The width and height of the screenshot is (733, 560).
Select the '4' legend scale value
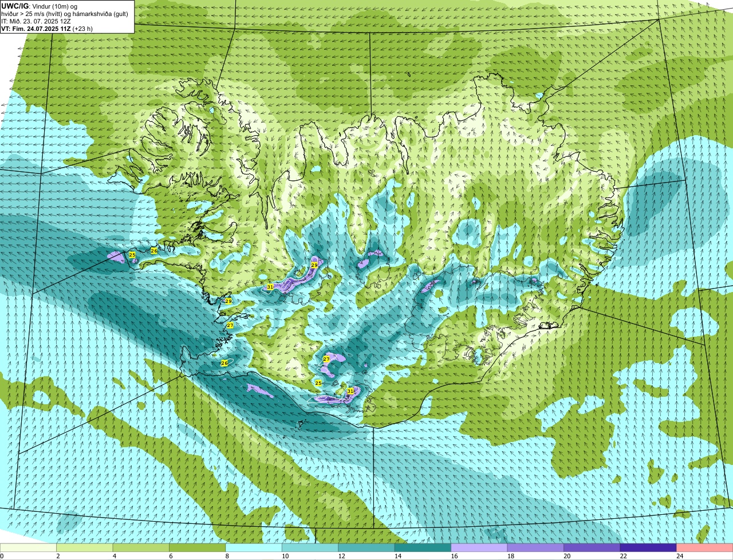point(114,556)
